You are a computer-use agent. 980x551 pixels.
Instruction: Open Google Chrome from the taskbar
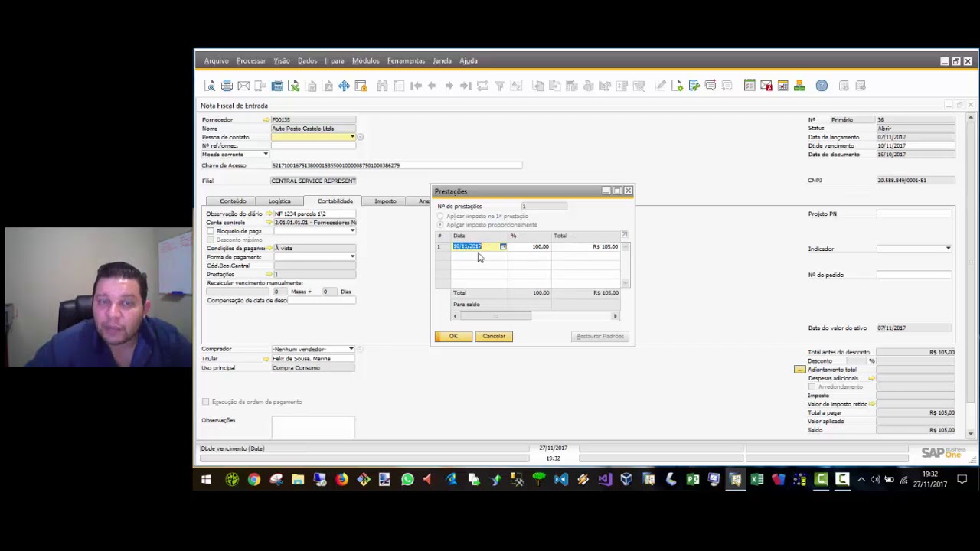pyautogui.click(x=254, y=480)
